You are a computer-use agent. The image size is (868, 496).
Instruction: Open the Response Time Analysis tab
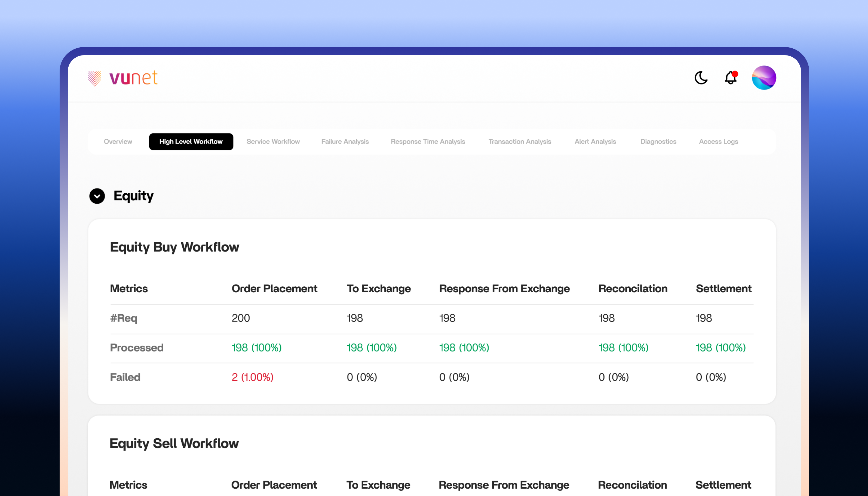click(x=428, y=142)
